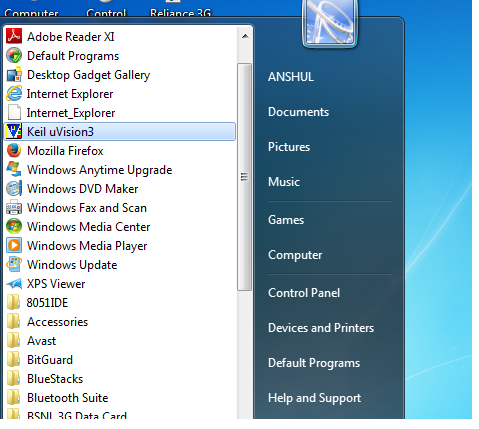Screen dimensions: 479x429
Task: Expand the Bluetooth Suite folder name
Action: (x=68, y=398)
